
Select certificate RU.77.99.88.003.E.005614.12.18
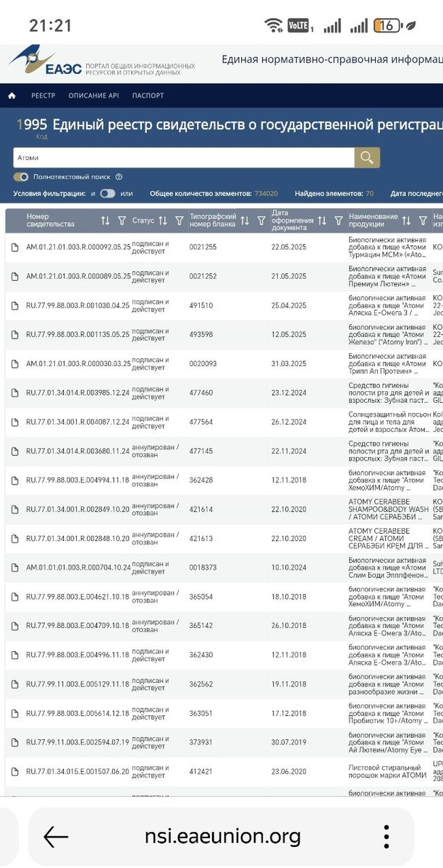[78, 714]
